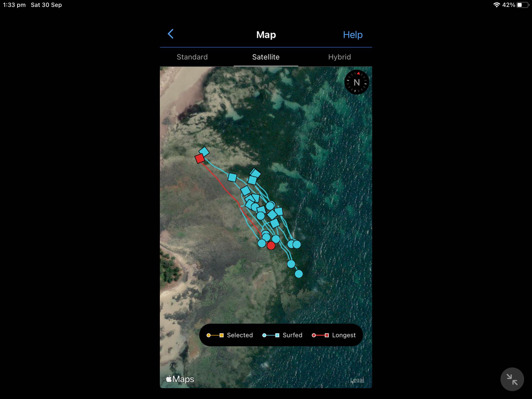
Task: Tap the Map title header
Action: pyautogui.click(x=266, y=35)
